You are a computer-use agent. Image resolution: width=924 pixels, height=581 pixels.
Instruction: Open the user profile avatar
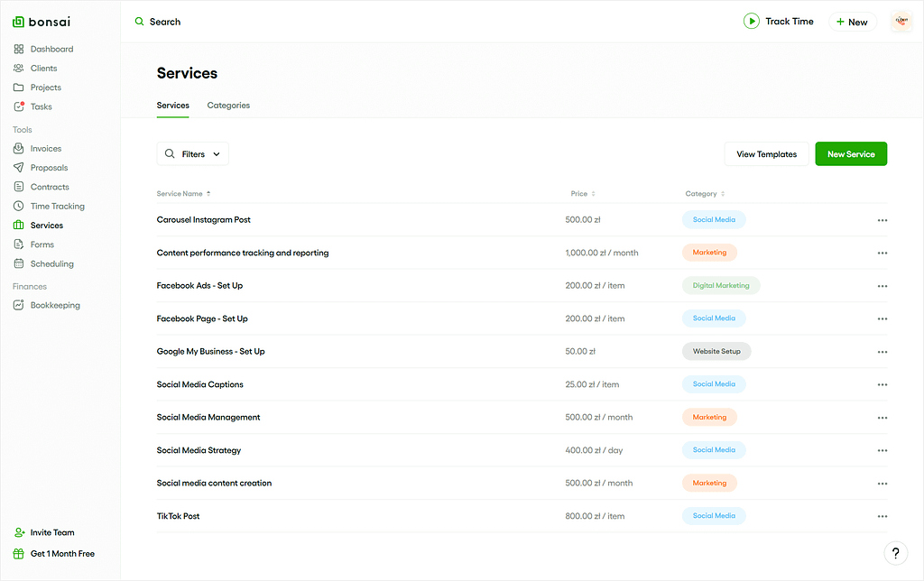(x=901, y=22)
